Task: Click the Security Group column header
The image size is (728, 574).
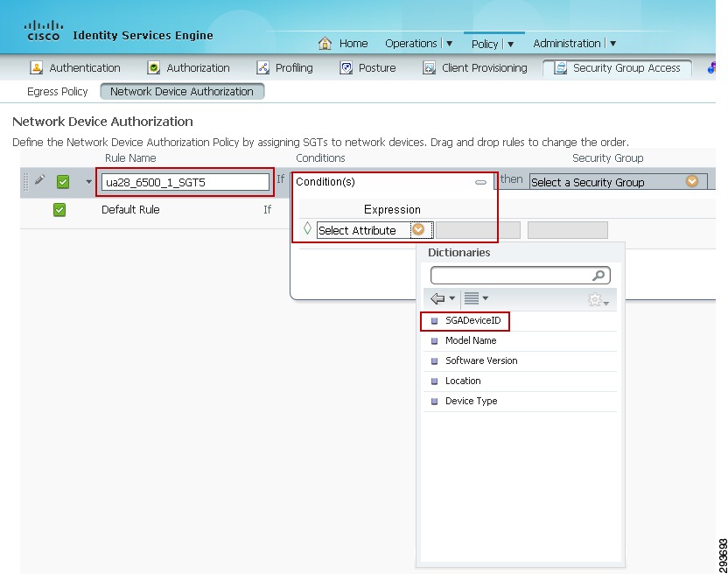Action: pyautogui.click(x=608, y=157)
